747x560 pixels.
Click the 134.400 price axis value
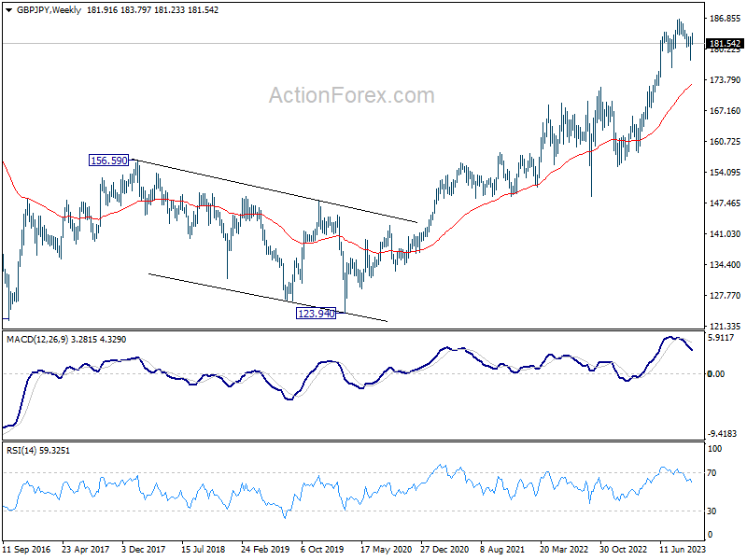click(x=725, y=265)
